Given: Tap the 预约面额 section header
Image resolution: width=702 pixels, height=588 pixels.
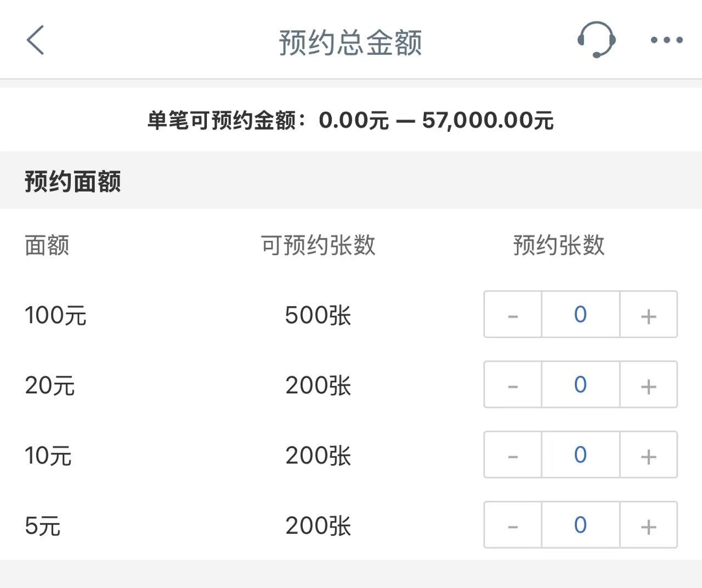Looking at the screenshot, I should (73, 181).
